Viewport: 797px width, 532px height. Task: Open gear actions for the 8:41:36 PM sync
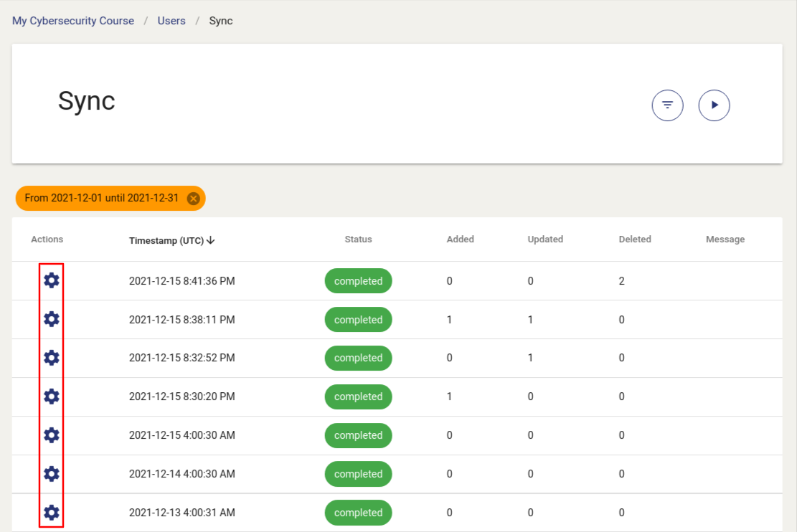click(52, 280)
